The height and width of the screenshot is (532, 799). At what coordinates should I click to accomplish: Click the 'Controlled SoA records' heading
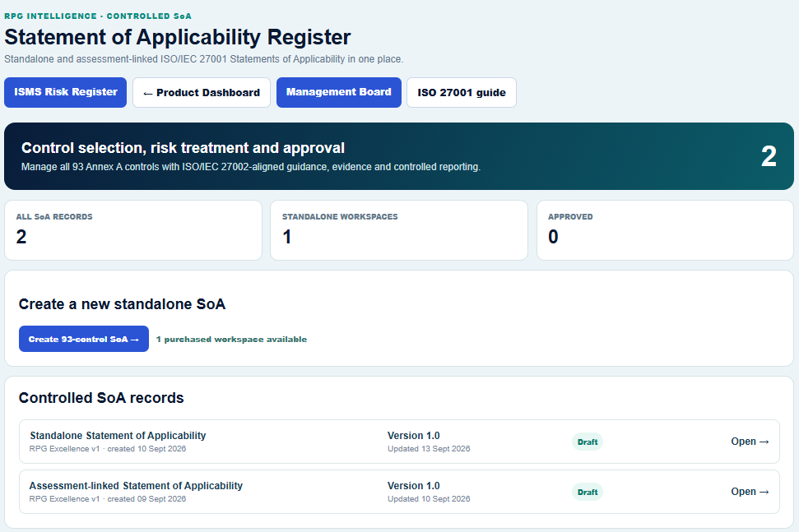tap(101, 398)
